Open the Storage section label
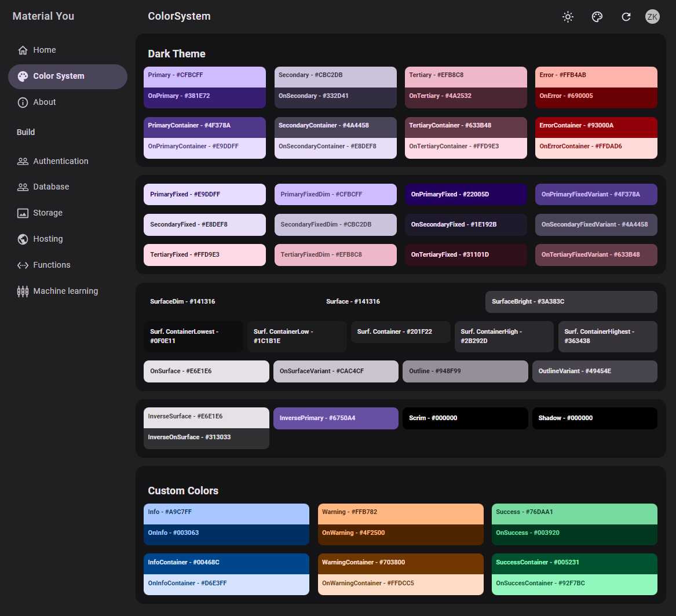This screenshot has width=676, height=616. tap(48, 213)
